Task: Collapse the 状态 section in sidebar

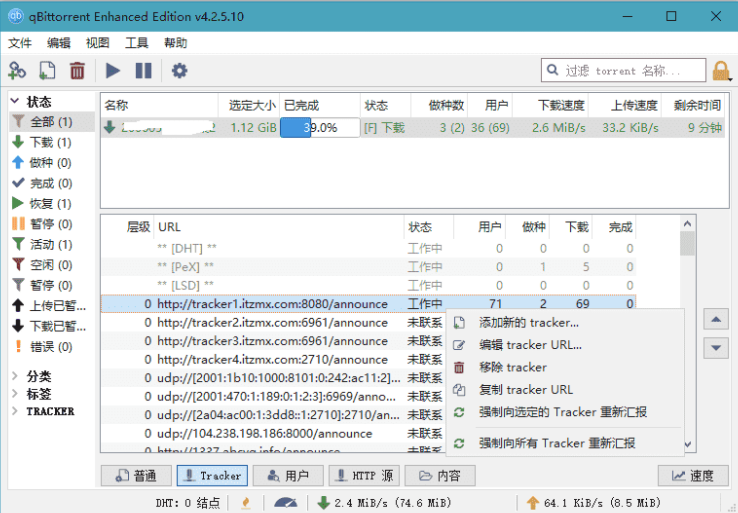Action: [x=15, y=101]
